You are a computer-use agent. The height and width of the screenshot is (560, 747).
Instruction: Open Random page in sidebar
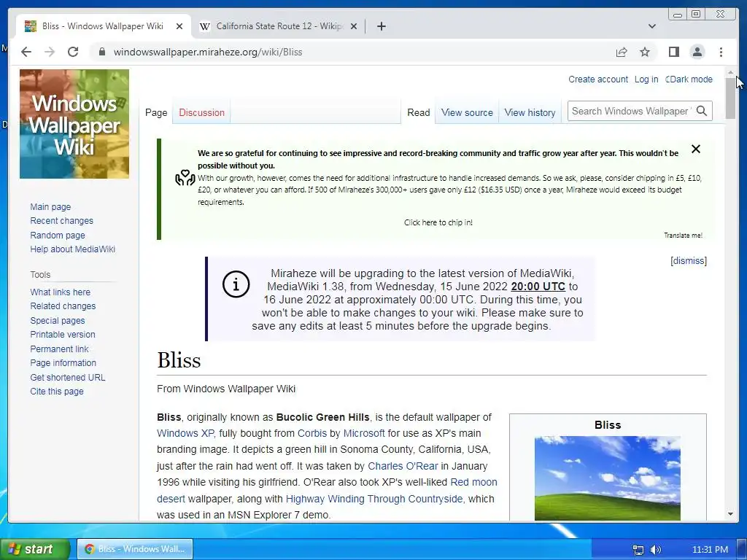pyautogui.click(x=58, y=236)
